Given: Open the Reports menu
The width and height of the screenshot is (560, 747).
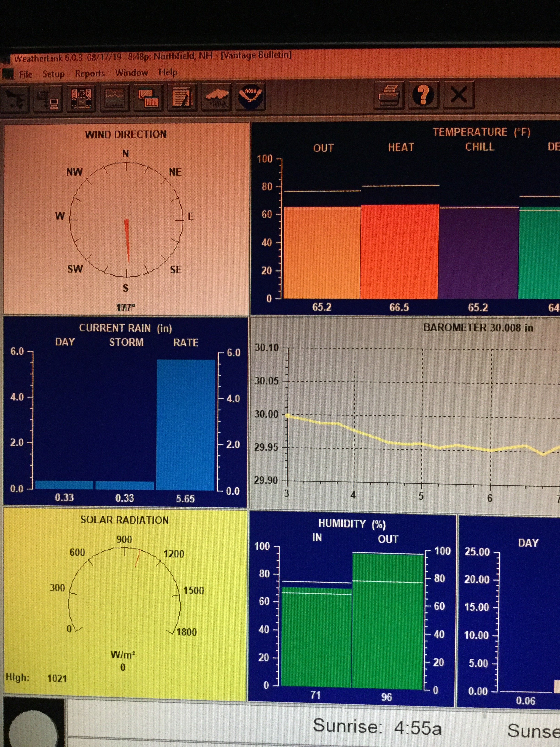Looking at the screenshot, I should 90,73.
